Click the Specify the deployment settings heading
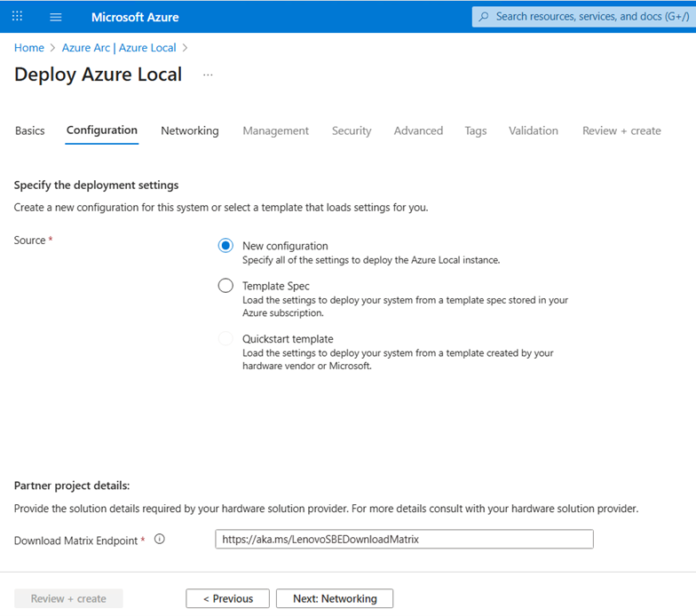 pyautogui.click(x=96, y=185)
